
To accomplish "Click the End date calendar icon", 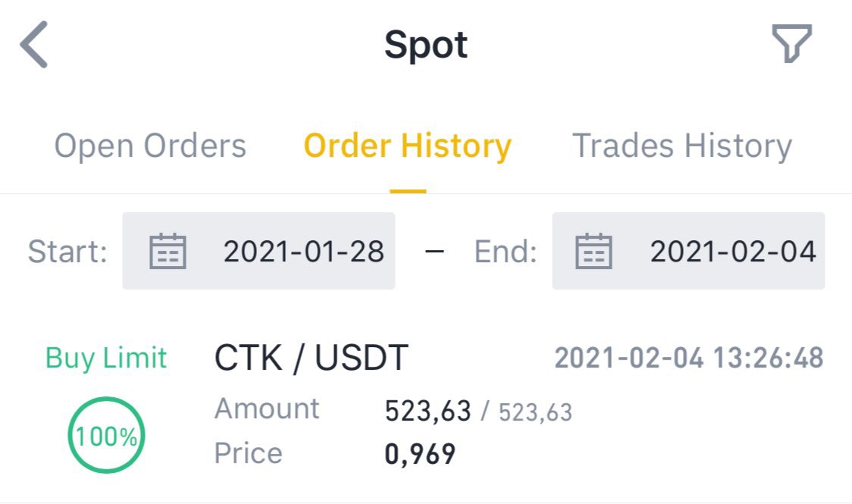I will point(594,252).
